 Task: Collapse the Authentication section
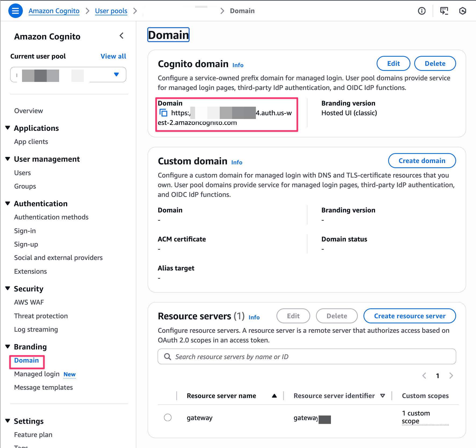point(8,203)
